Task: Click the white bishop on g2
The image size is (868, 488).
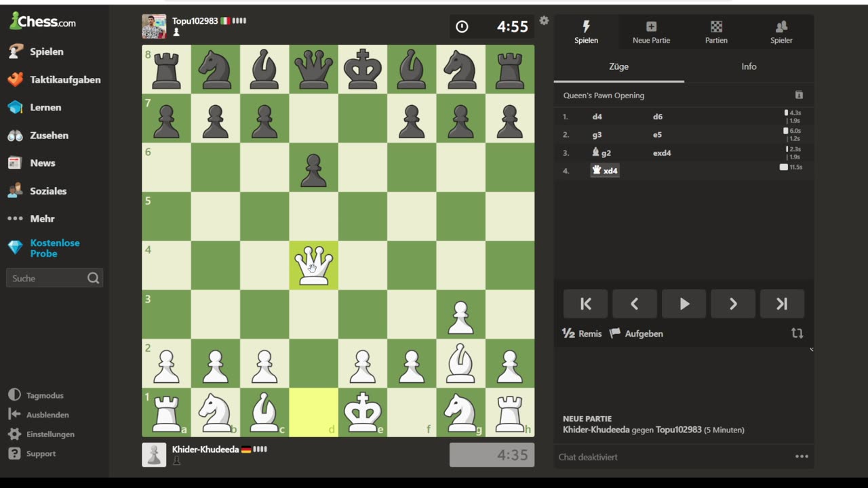Action: pyautogui.click(x=460, y=363)
